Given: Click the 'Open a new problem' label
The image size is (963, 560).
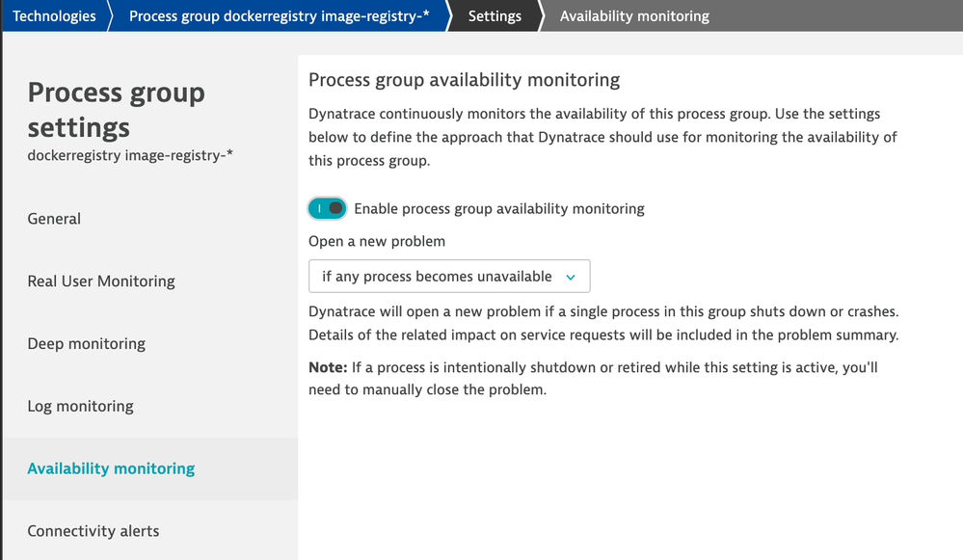Looking at the screenshot, I should click(x=377, y=241).
